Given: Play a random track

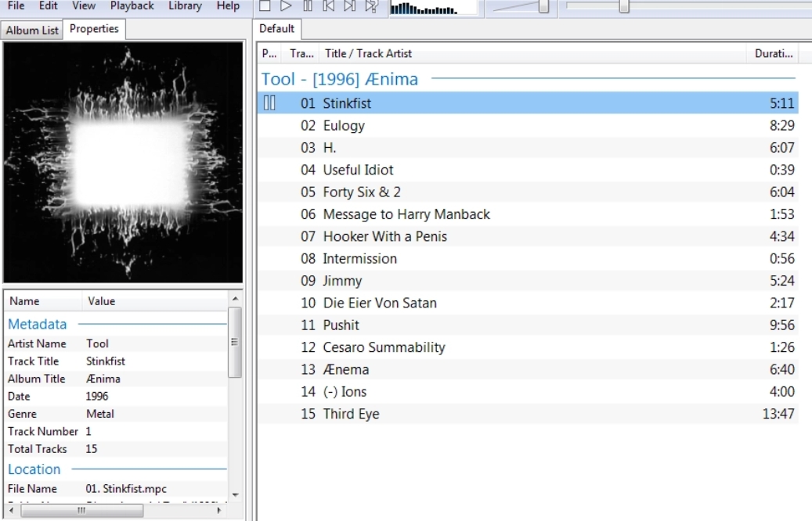Looking at the screenshot, I should coord(371,5).
